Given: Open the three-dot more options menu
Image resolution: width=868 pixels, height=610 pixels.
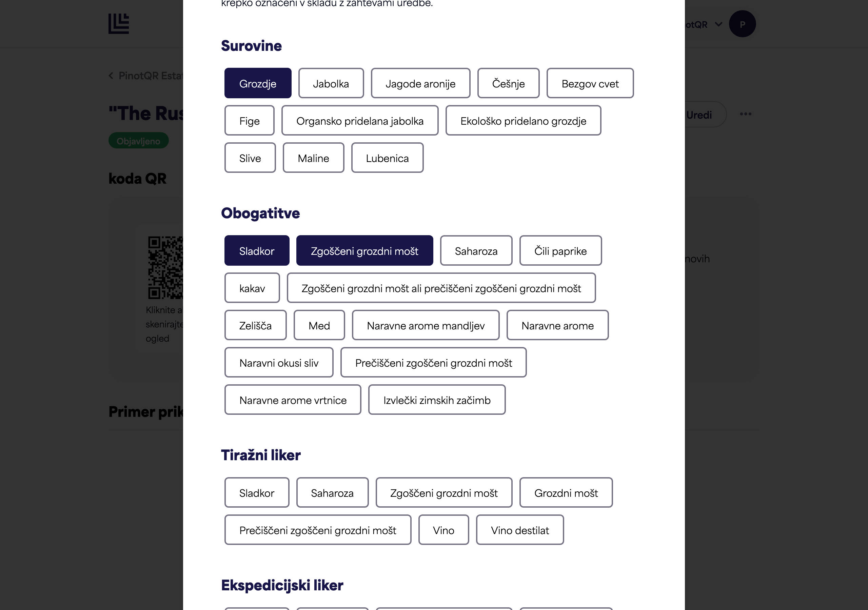Looking at the screenshot, I should pos(746,114).
